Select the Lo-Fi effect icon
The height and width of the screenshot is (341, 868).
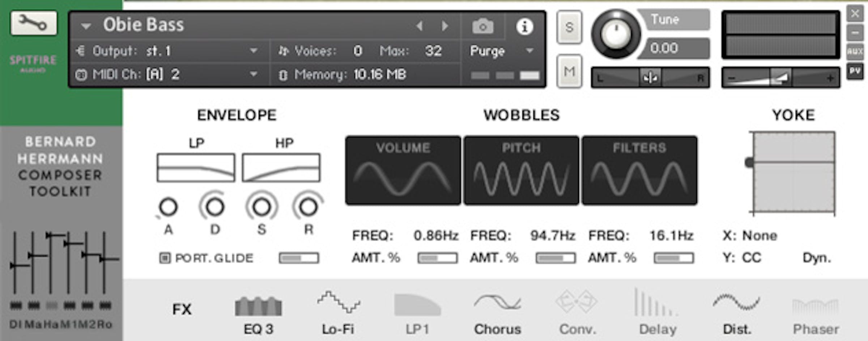[x=338, y=303]
